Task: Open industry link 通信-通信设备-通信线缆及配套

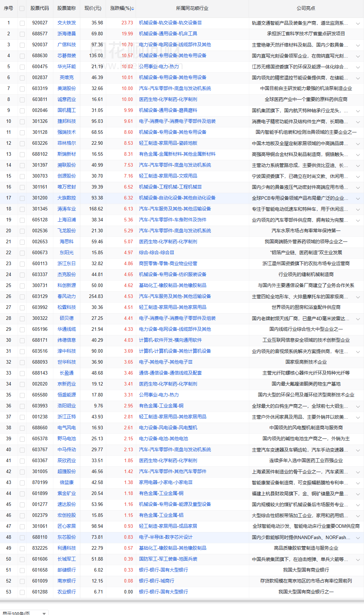Action: click(171, 373)
